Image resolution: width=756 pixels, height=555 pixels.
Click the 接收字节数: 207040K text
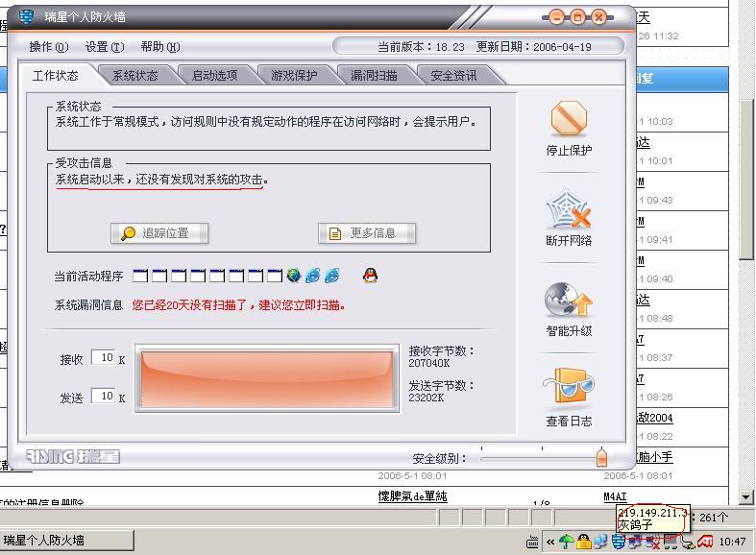(x=441, y=356)
